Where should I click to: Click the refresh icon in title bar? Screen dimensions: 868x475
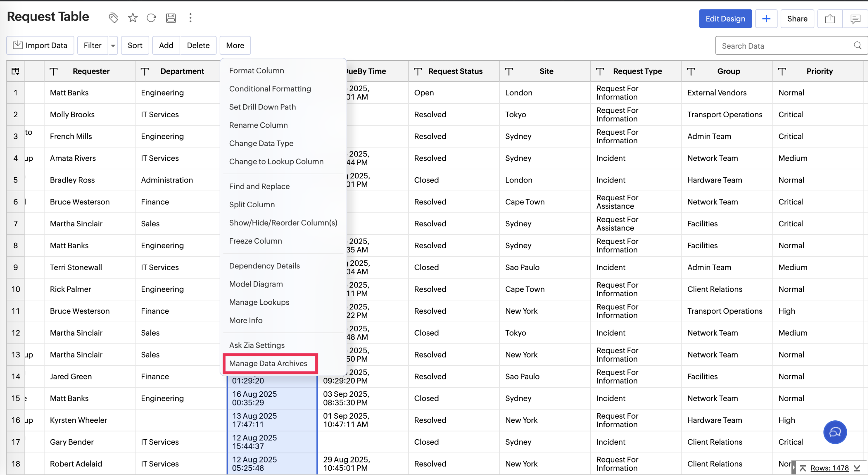pos(151,18)
